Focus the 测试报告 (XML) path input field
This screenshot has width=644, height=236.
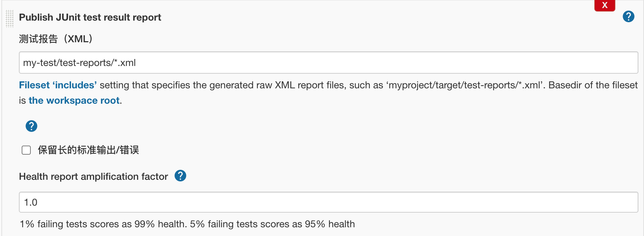(x=328, y=63)
